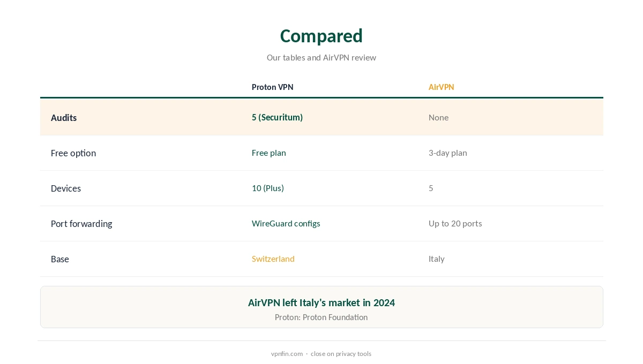
Task: Click the 'WireGuard configs' cell
Action: pos(286,223)
